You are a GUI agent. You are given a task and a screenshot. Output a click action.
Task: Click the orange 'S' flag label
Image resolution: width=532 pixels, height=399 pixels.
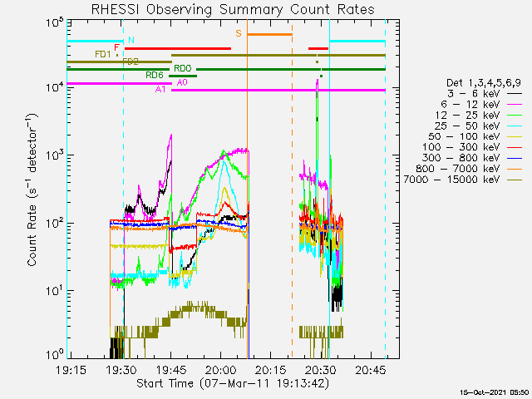click(239, 33)
